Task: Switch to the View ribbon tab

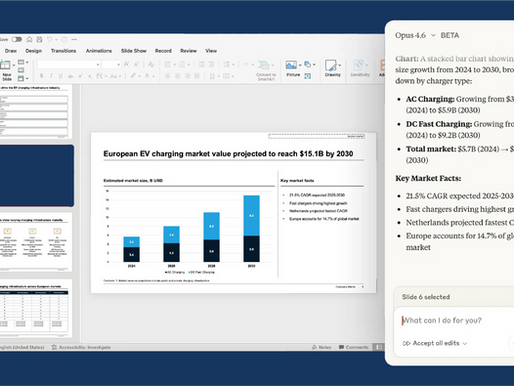Action: (x=211, y=51)
